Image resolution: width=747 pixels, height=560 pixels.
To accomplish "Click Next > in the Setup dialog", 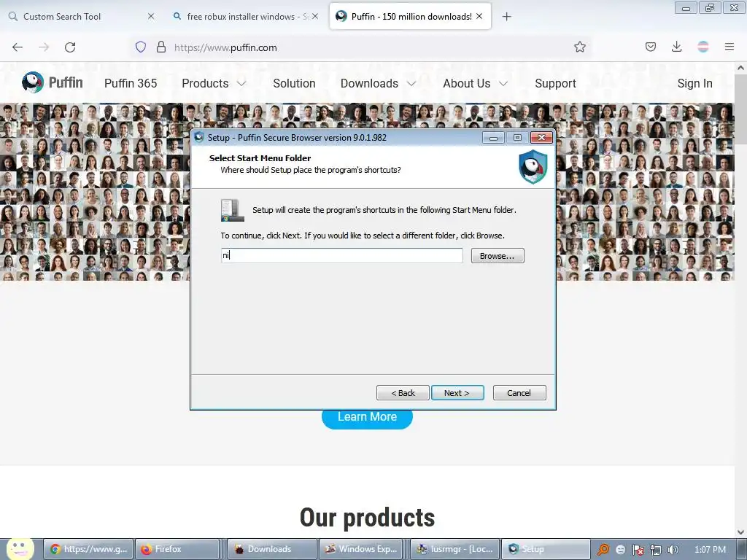I will click(457, 393).
